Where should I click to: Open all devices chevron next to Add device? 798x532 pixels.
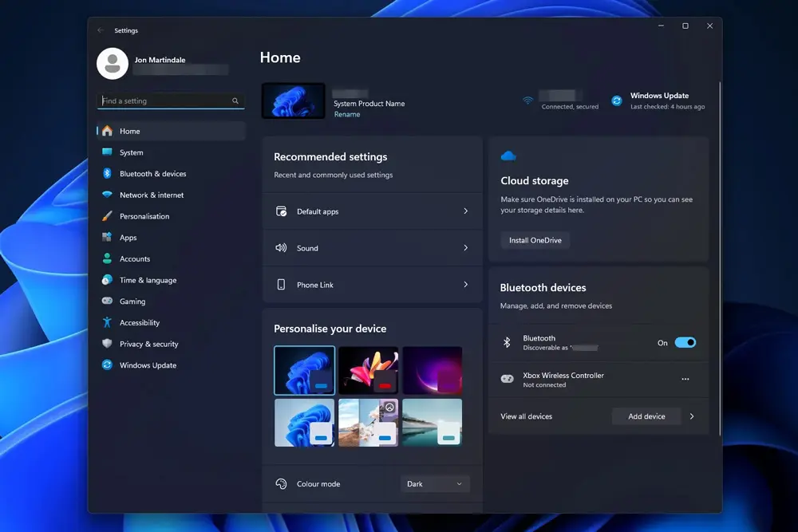692,416
